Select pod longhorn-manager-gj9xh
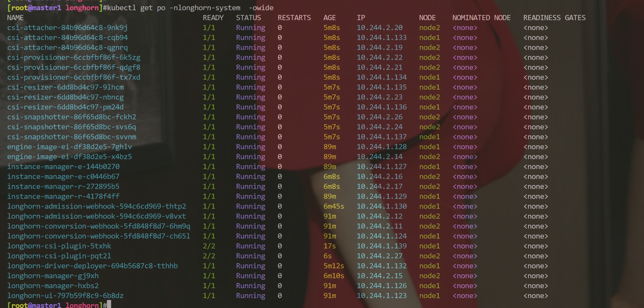The width and height of the screenshot is (644, 308). click(53, 276)
